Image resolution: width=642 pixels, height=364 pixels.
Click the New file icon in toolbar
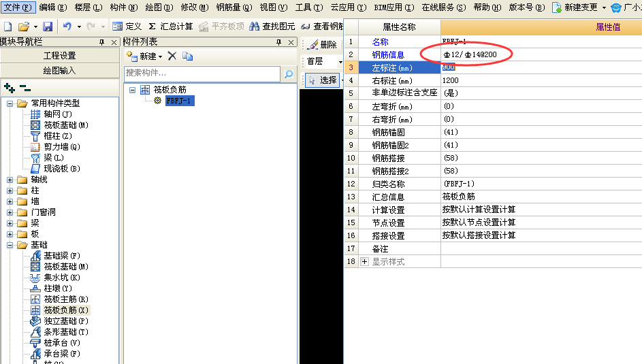(x=7, y=27)
